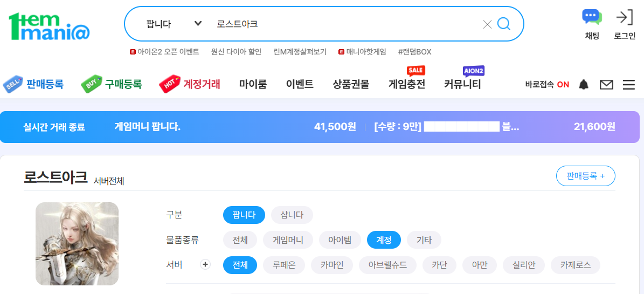
Task: Open the 팝니다 search type dropdown
Action: (174, 24)
